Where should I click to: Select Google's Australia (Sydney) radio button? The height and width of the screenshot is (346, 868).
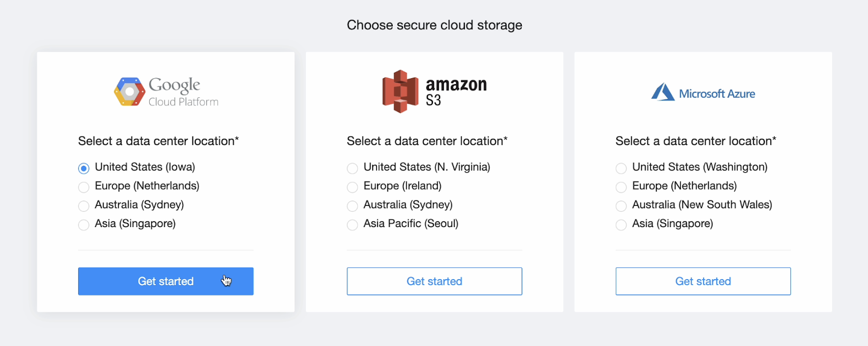[84, 206]
